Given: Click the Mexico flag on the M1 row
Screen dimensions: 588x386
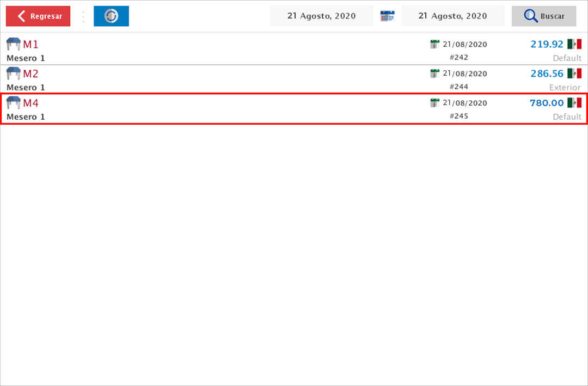Looking at the screenshot, I should [574, 44].
